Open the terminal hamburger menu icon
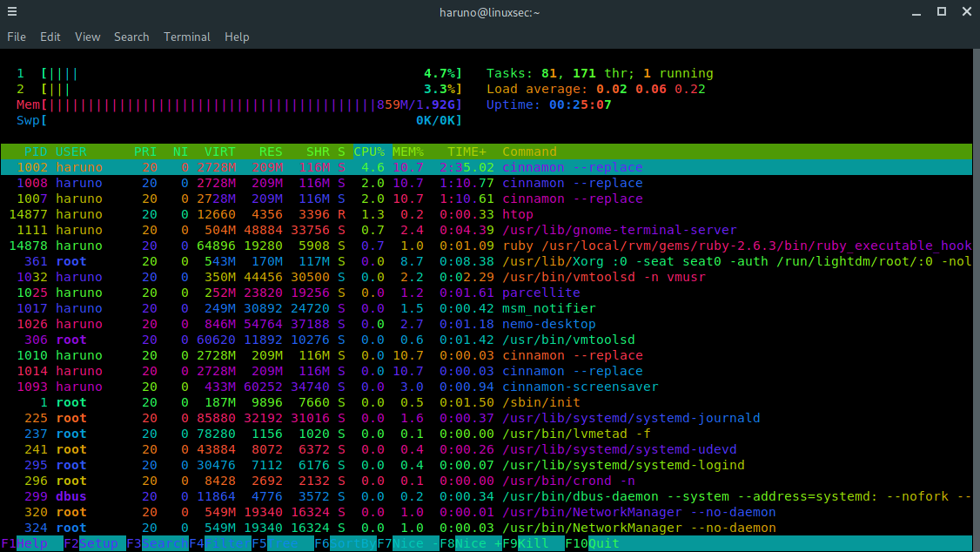This screenshot has width=980, height=552. (x=12, y=11)
